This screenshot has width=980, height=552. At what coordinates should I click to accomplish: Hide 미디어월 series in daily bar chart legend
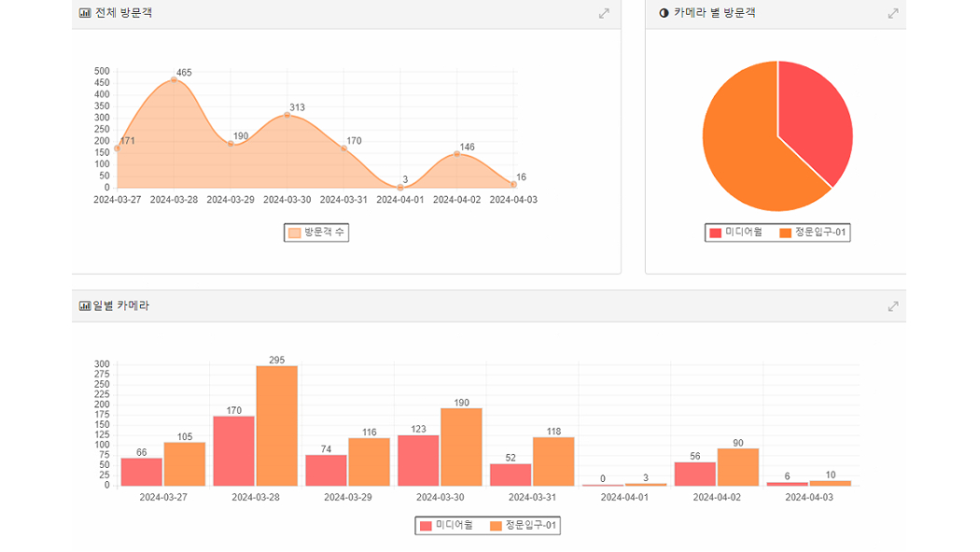tap(446, 526)
